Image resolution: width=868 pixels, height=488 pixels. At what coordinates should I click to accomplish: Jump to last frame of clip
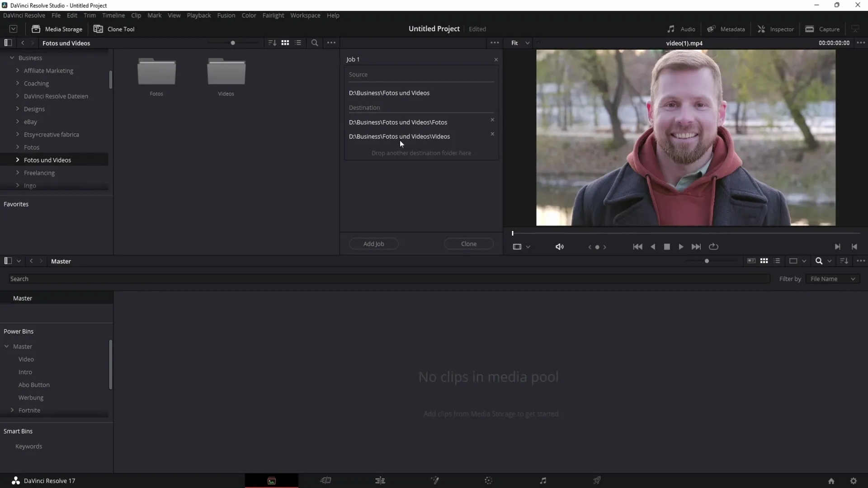pos(696,247)
